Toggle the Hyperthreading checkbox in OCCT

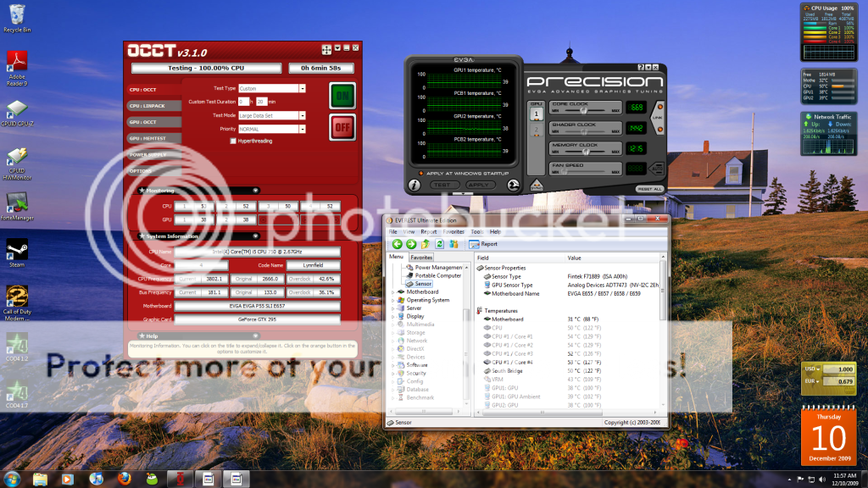pos(233,141)
